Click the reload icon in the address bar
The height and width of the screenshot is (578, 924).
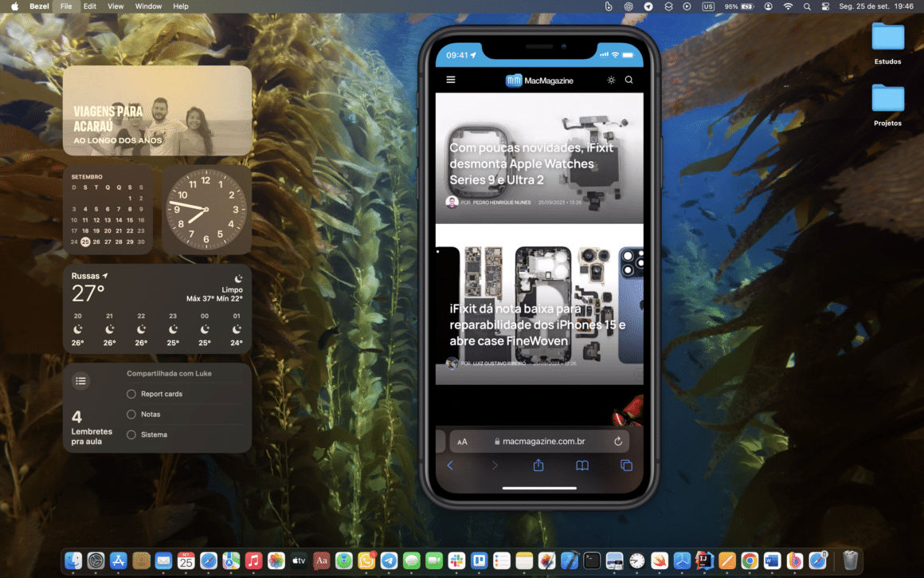click(618, 441)
